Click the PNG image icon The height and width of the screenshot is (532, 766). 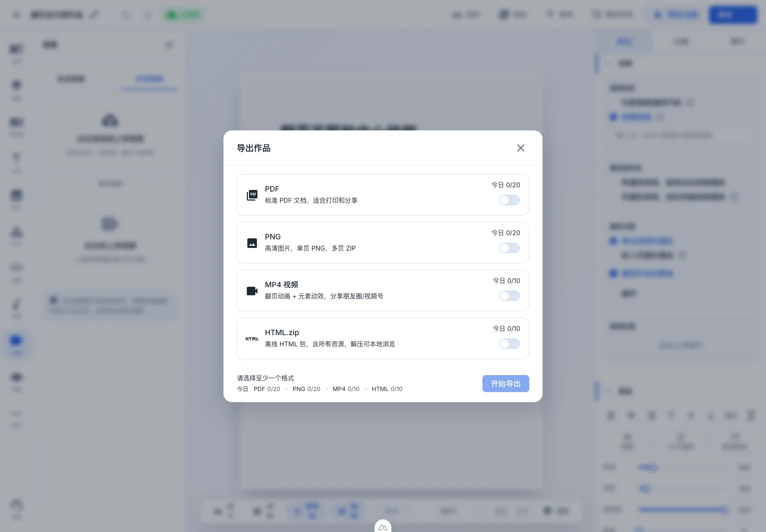tap(252, 243)
